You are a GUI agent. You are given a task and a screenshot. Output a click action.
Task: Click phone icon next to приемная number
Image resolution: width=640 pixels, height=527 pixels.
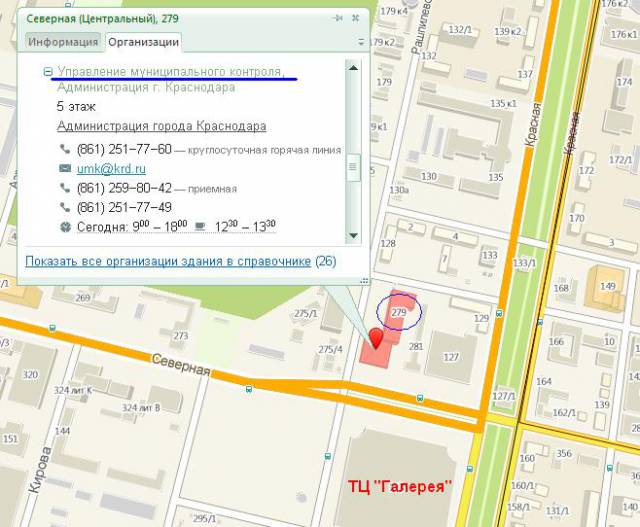[65, 188]
